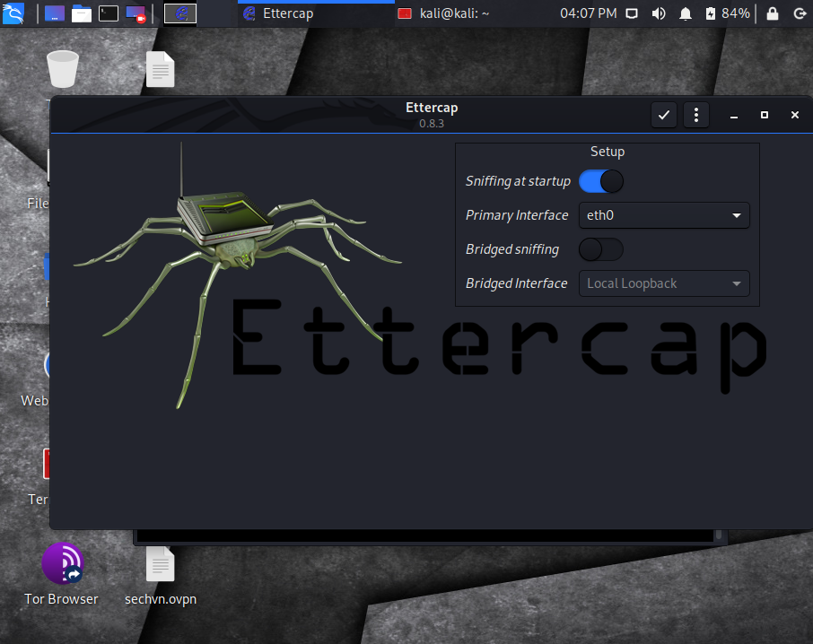Open the notifications bell icon
The image size is (813, 644).
pyautogui.click(x=686, y=13)
